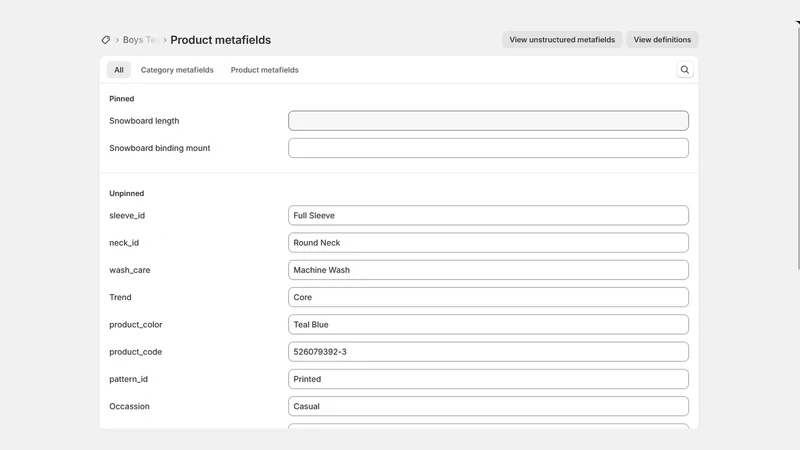Edit the neck_id field Round Neck

488,243
